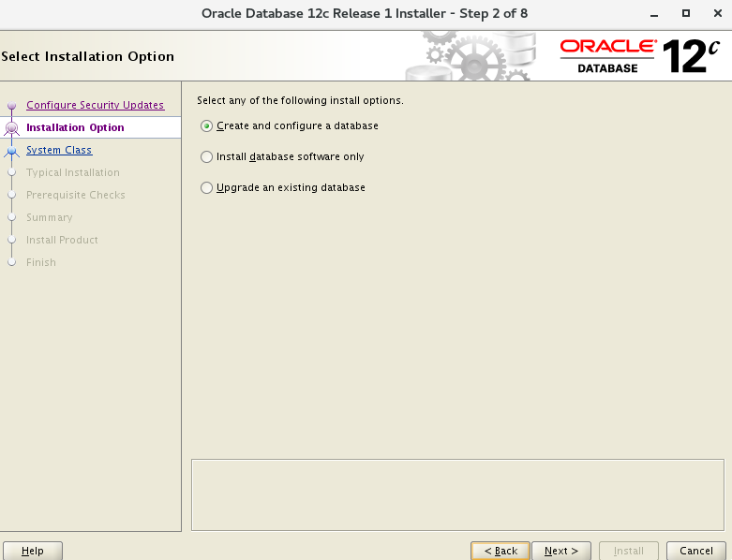The image size is (732, 560).
Task: Click the Summary step bullet
Action: [x=12, y=217]
